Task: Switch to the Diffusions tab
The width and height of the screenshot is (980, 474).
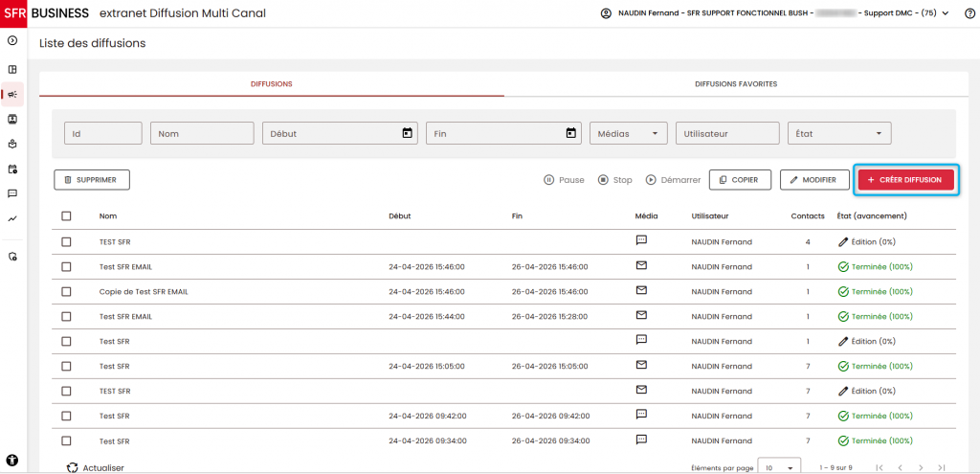Action: tap(271, 84)
